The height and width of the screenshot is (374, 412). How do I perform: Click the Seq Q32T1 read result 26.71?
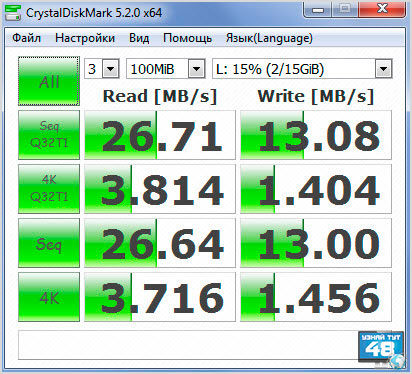[160, 135]
